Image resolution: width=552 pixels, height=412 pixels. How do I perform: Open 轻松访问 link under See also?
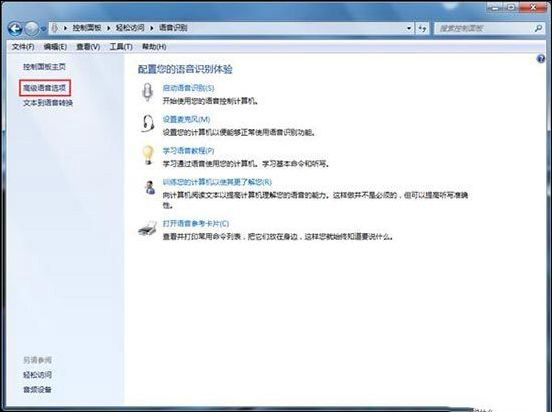click(x=37, y=375)
